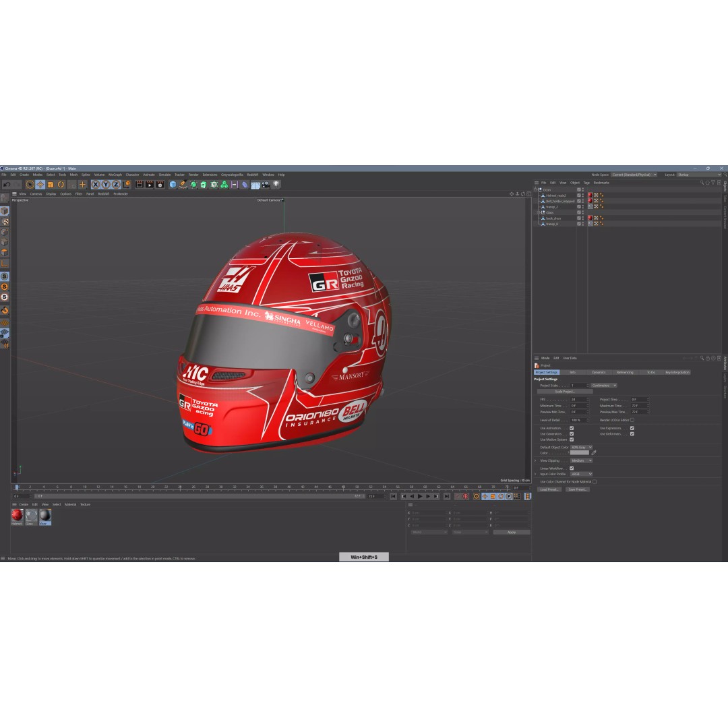Viewport: 728px width, 728px height.
Task: Toggle Use Expression checkbox
Action: point(632,428)
